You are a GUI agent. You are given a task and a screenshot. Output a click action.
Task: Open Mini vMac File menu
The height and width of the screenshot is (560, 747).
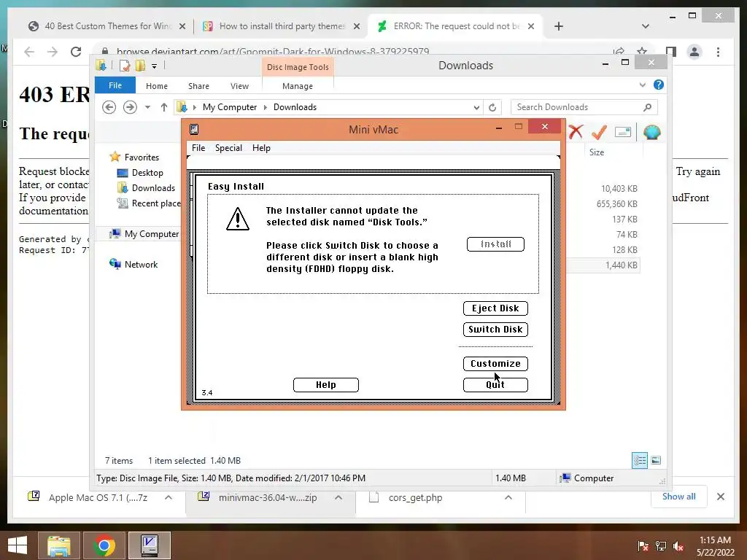click(x=198, y=148)
